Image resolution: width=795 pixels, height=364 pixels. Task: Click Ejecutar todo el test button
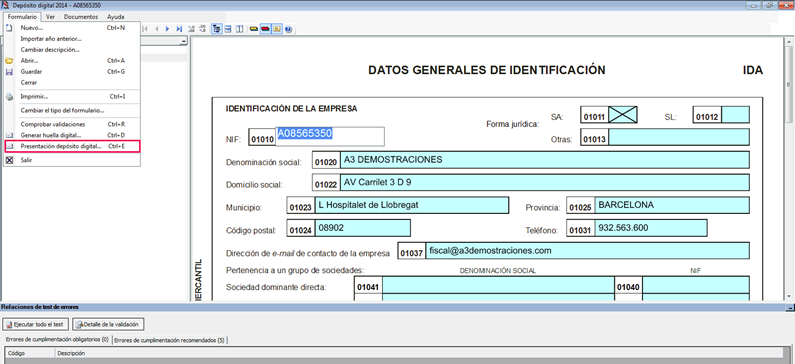point(35,324)
